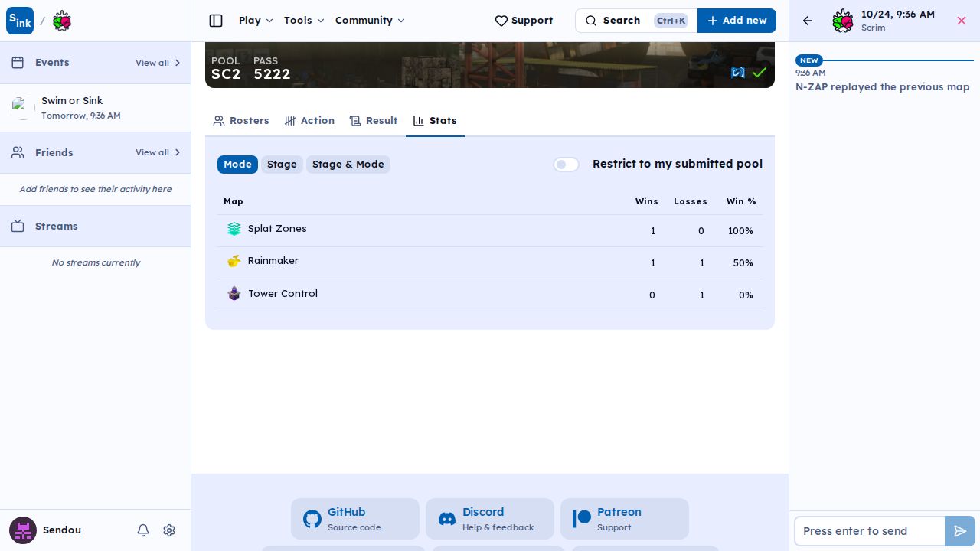Click the team splat logo beside the site logo

pos(62,21)
